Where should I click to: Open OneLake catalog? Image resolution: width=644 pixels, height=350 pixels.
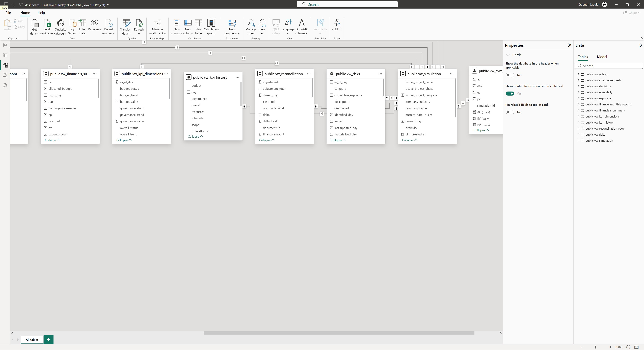60,27
